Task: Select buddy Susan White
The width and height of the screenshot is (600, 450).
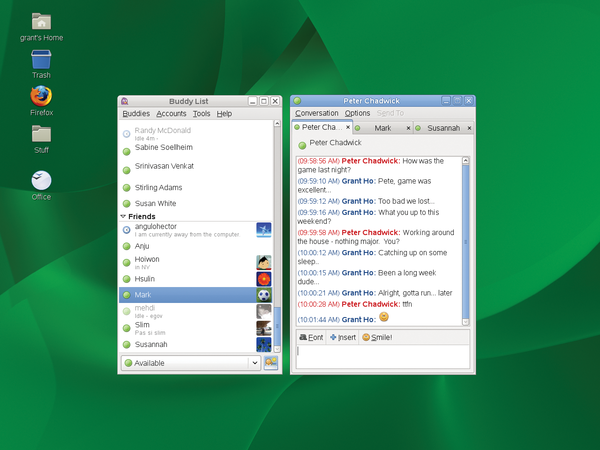Action: click(197, 203)
